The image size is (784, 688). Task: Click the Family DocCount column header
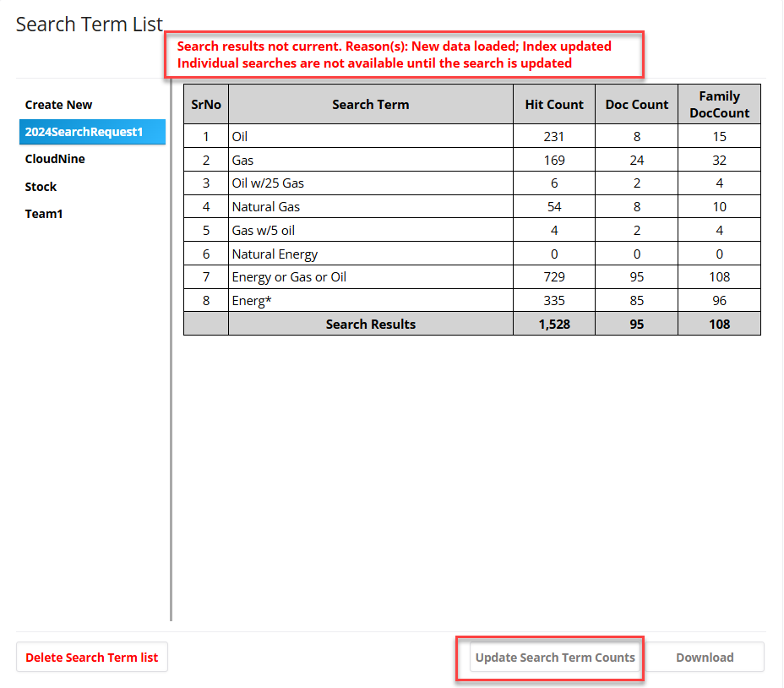[x=719, y=104]
